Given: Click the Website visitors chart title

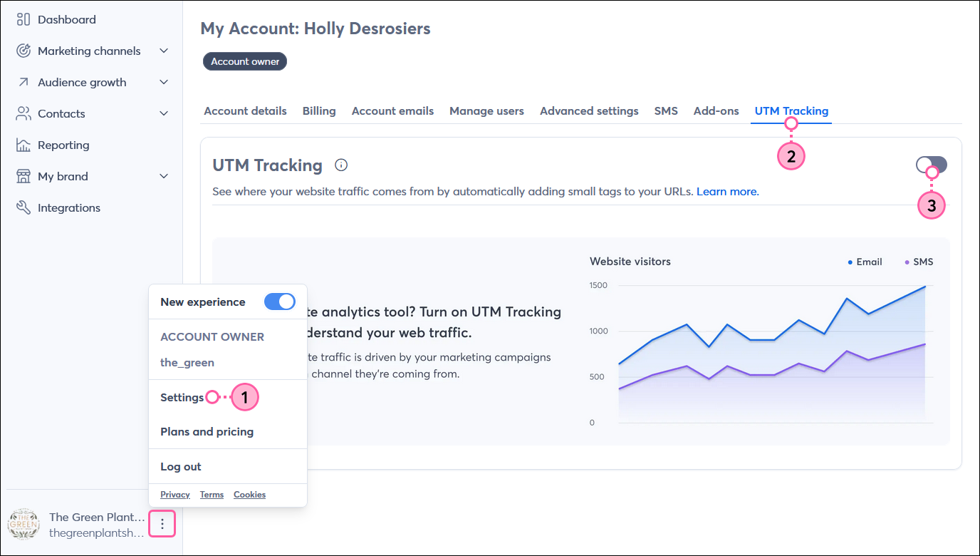Looking at the screenshot, I should pos(630,262).
